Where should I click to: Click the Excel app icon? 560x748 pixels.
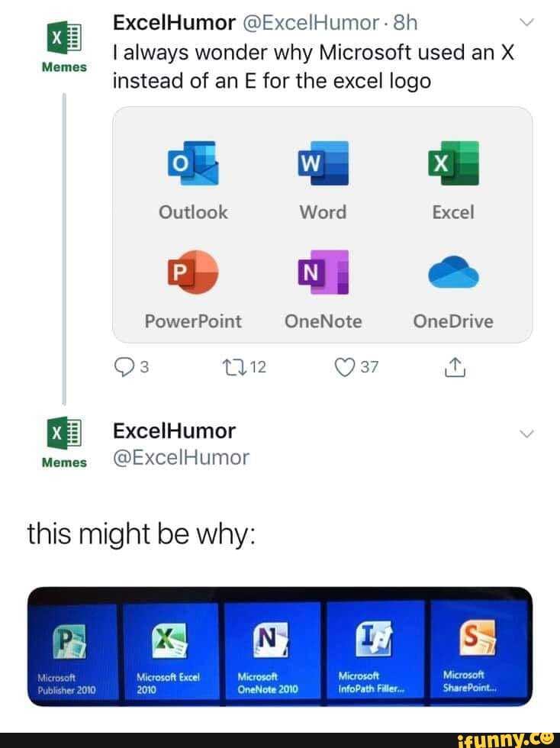pyautogui.click(x=454, y=163)
